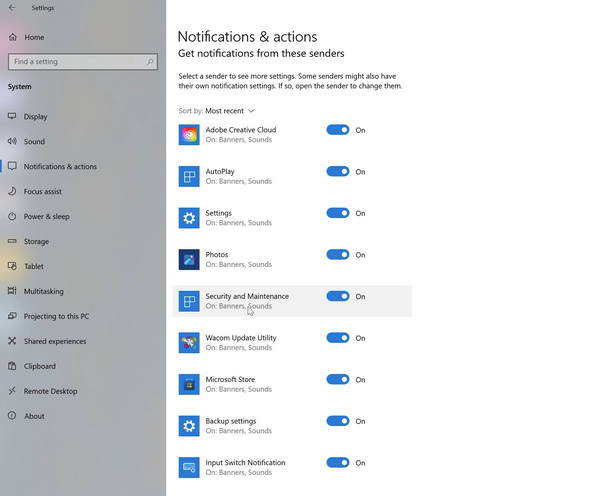Viewport: 600px width, 496px height.
Task: Open the About page in sidebar
Action: 34,416
